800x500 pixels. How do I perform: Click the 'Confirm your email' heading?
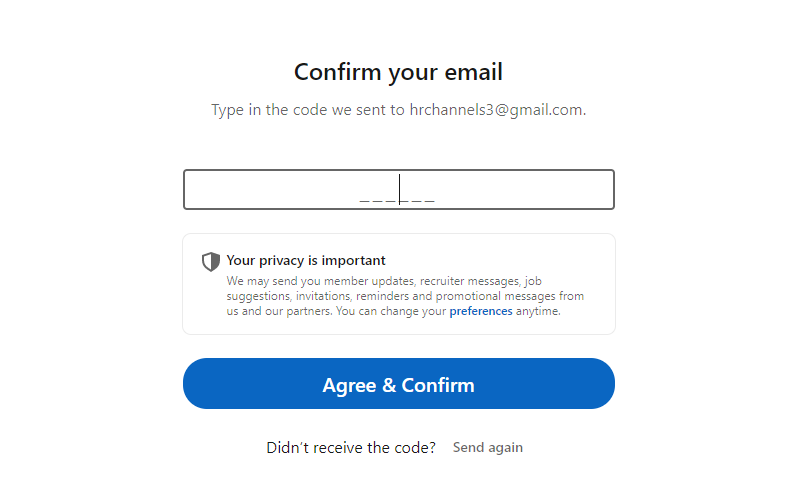[398, 72]
